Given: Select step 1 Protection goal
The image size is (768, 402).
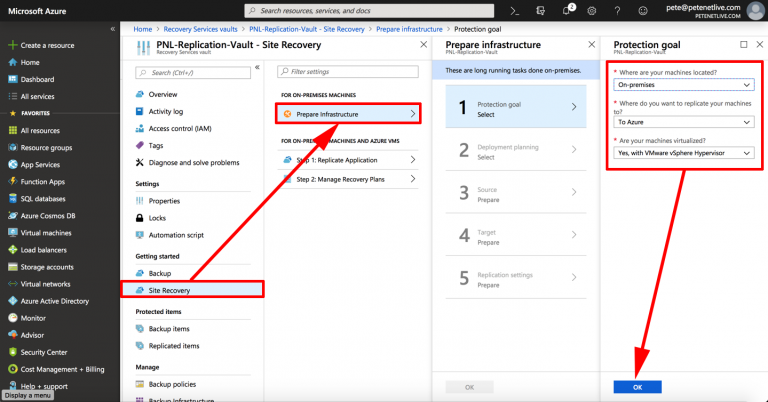Looking at the screenshot, I should pyautogui.click(x=516, y=107).
